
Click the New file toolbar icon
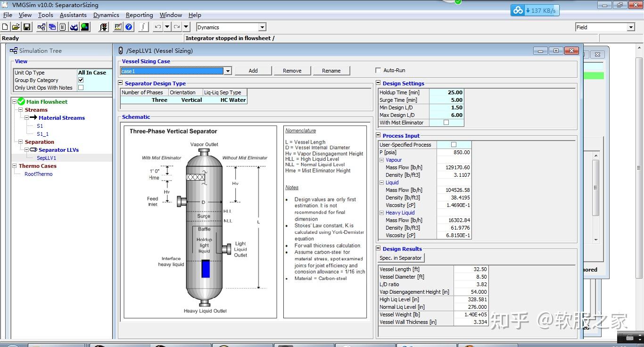[5, 27]
